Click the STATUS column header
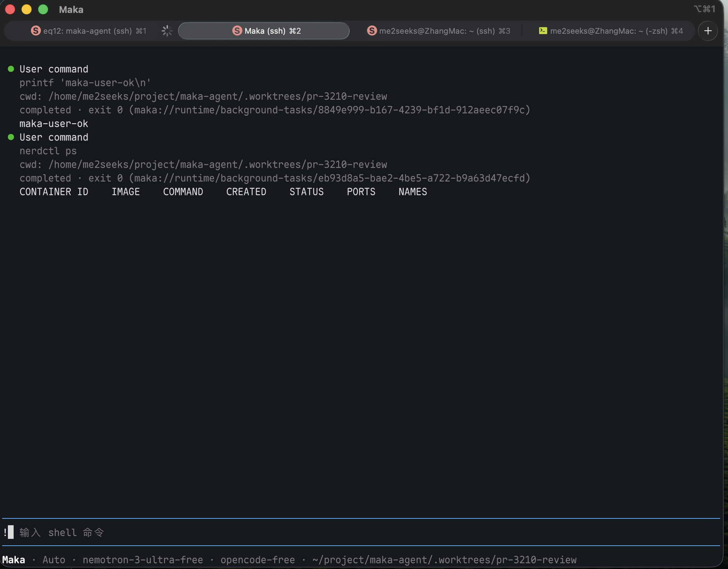This screenshot has height=569, width=728. [x=307, y=192]
